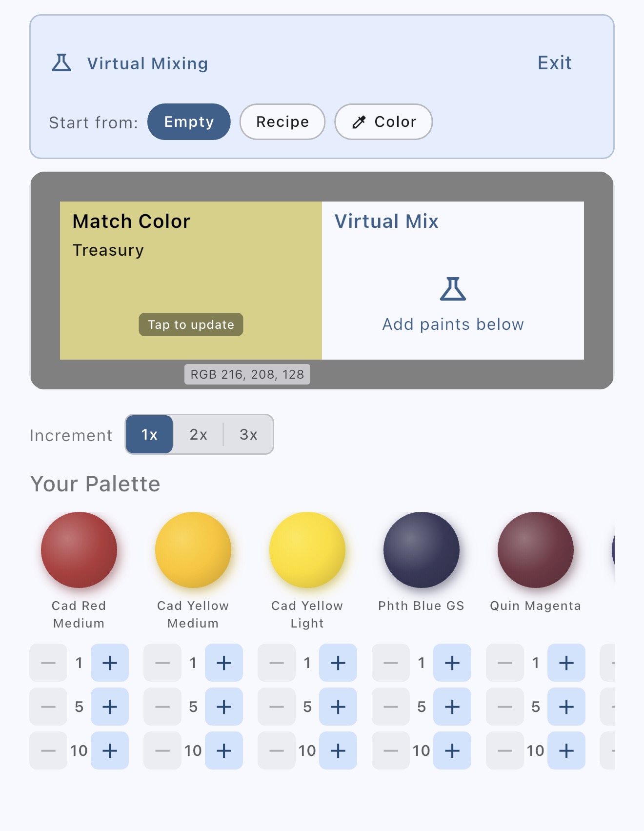Set Increment to 2x

click(x=198, y=434)
